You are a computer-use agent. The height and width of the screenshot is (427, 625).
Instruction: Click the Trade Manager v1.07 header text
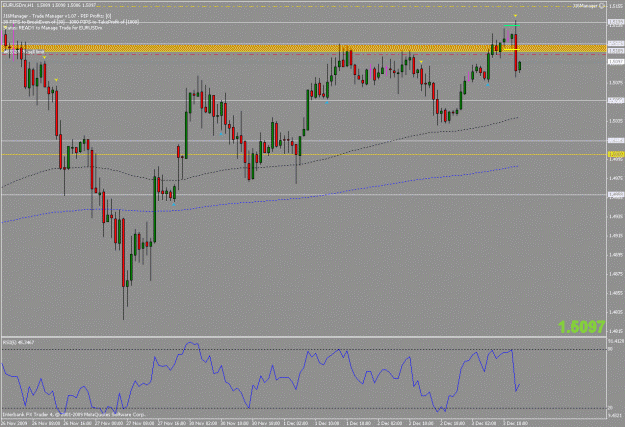pos(57,16)
